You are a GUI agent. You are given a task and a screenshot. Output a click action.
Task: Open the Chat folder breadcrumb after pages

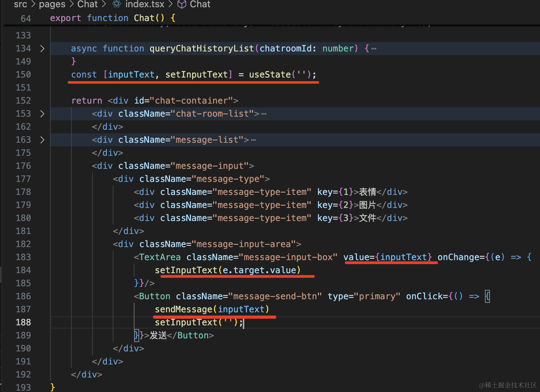87,4
